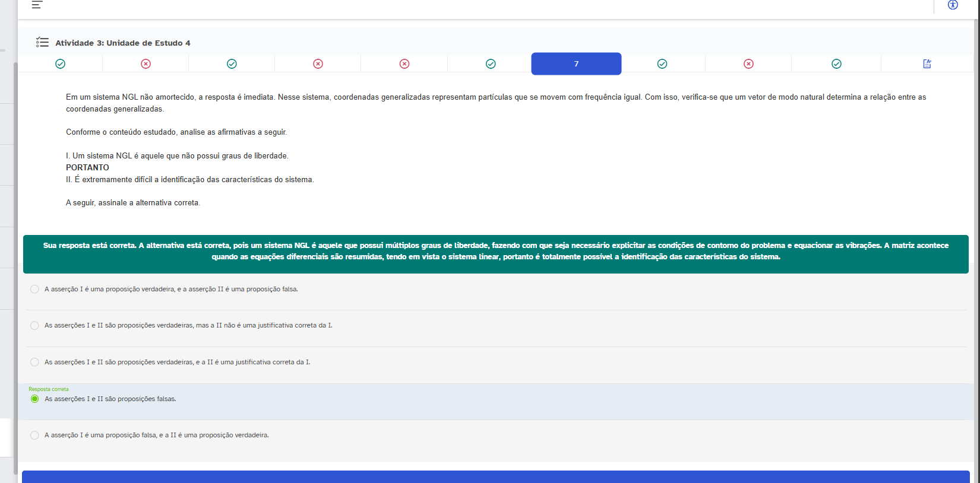Open question 4 marked with red X

pyautogui.click(x=318, y=63)
